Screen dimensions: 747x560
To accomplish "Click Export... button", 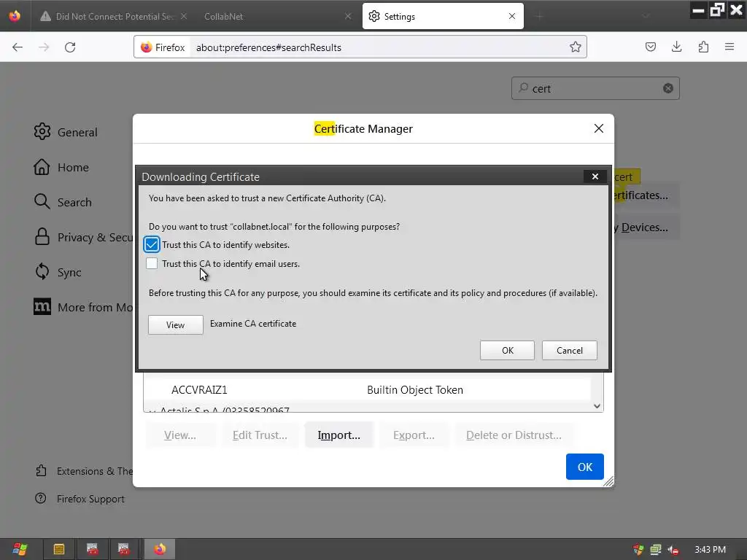I will click(x=414, y=435).
